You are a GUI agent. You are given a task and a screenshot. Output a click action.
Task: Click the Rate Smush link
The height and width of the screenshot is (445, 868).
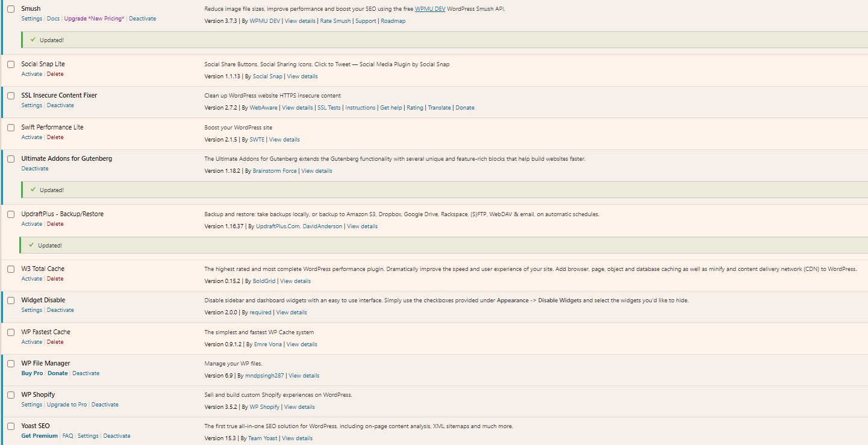pos(336,21)
